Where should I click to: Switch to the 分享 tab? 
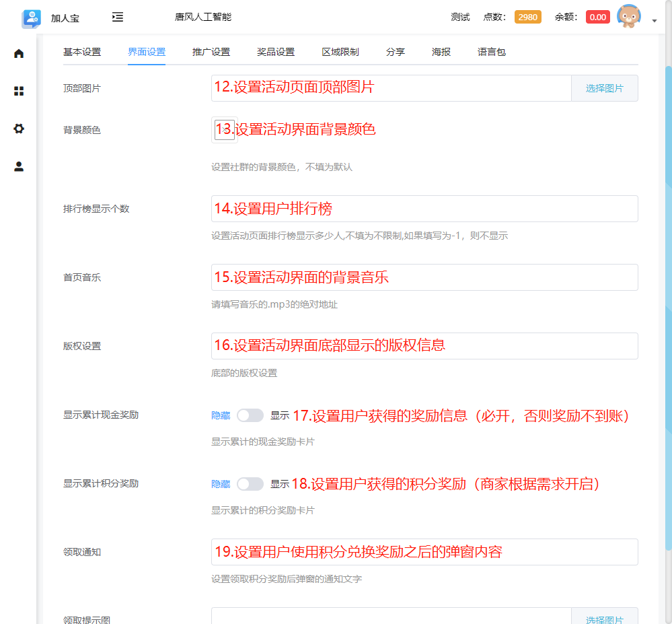pyautogui.click(x=395, y=52)
